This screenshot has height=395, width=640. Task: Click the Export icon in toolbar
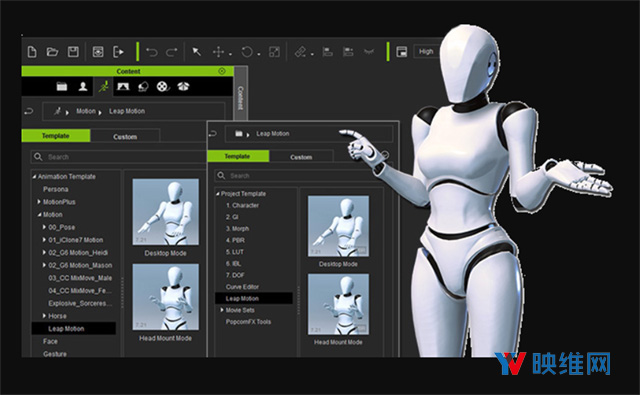point(118,52)
